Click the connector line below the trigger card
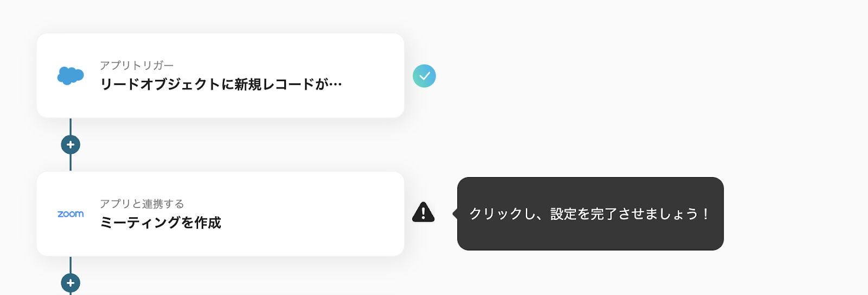 (x=71, y=126)
